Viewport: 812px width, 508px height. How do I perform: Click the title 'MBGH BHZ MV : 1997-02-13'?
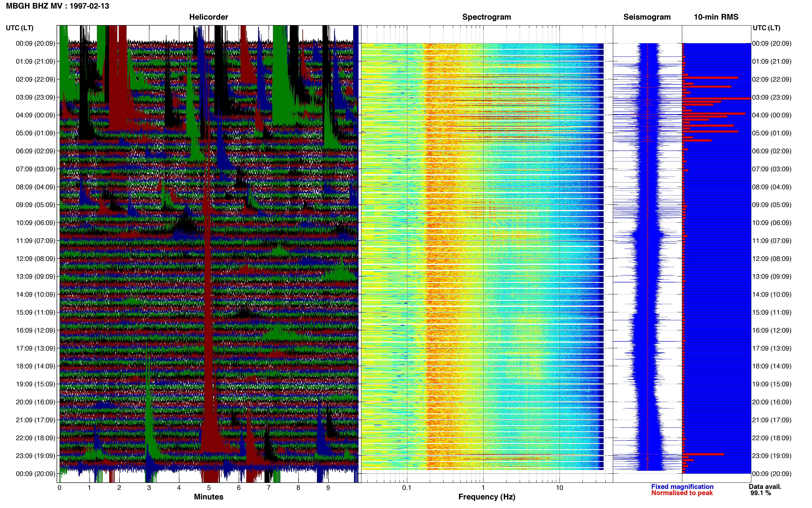pyautogui.click(x=57, y=6)
